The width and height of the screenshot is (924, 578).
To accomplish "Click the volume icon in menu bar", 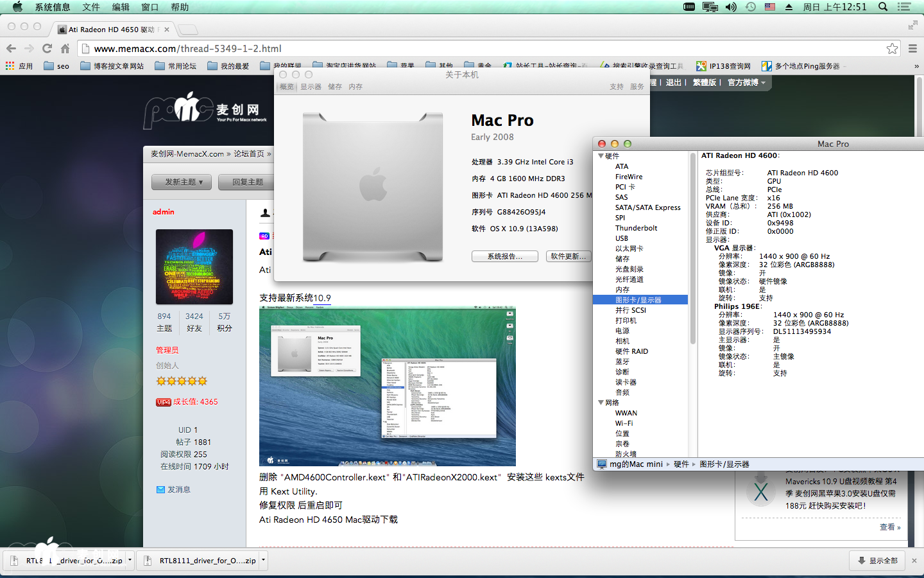I will (731, 7).
